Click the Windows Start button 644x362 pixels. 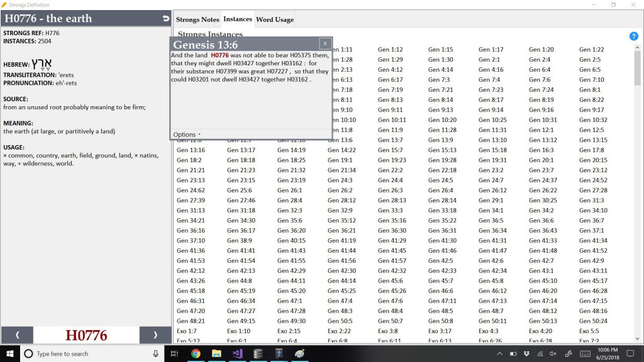[10, 354]
